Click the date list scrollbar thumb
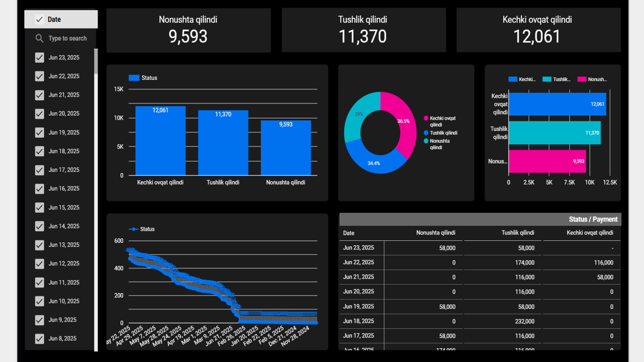644x362 pixels. 96,62
